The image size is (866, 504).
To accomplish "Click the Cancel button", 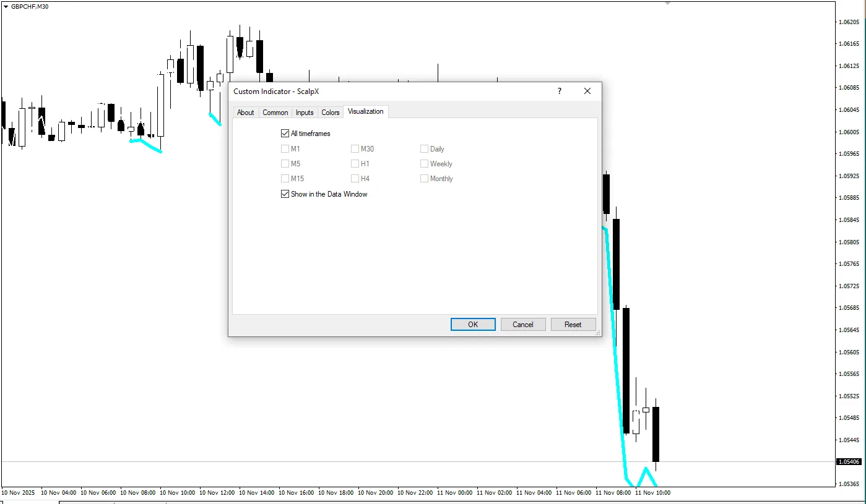I will click(x=523, y=325).
